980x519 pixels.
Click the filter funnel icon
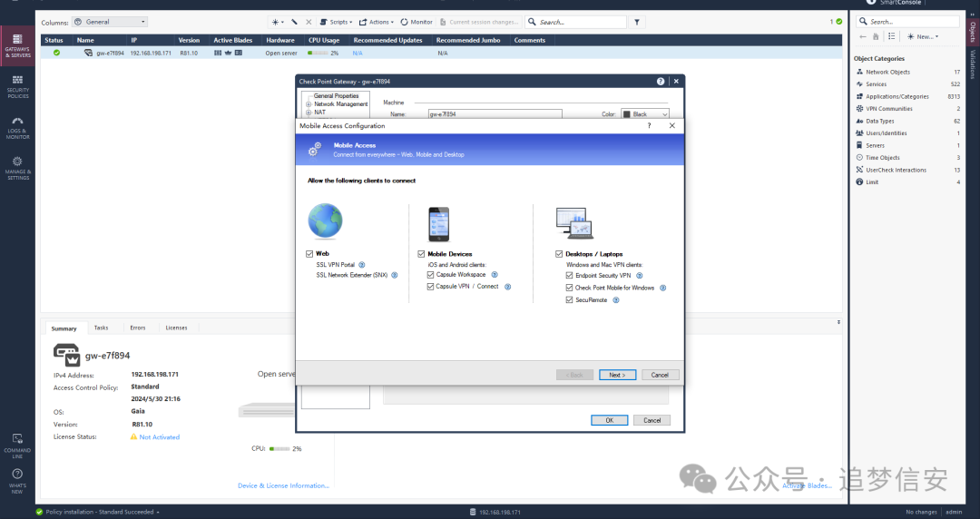(x=637, y=22)
